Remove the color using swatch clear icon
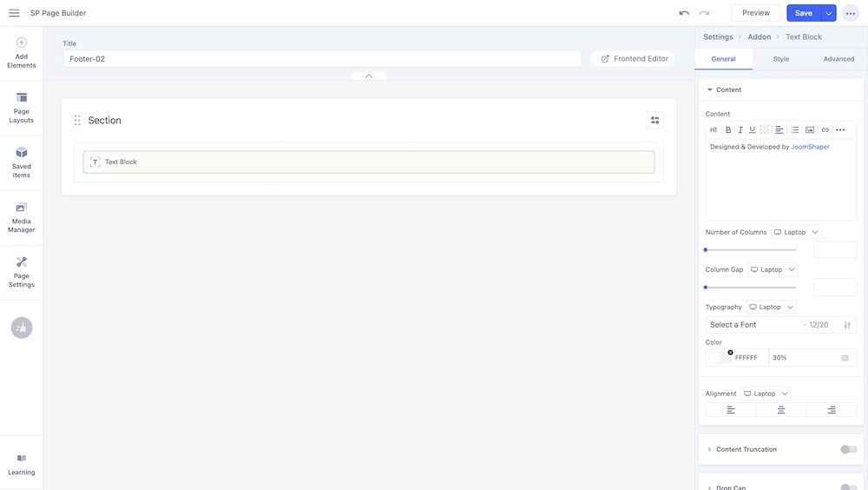Image resolution: width=868 pixels, height=490 pixels. [730, 353]
